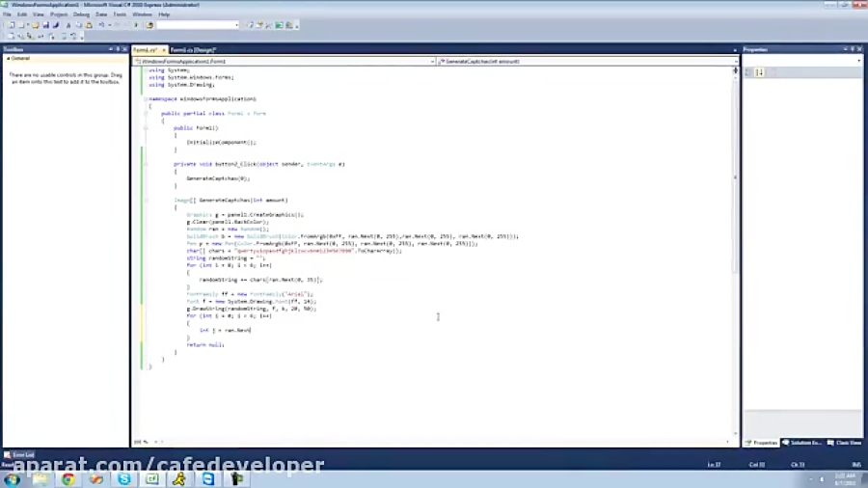Click the 'GenerateCaptchas(0);' call line
The height and width of the screenshot is (488, 868).
[x=218, y=178]
